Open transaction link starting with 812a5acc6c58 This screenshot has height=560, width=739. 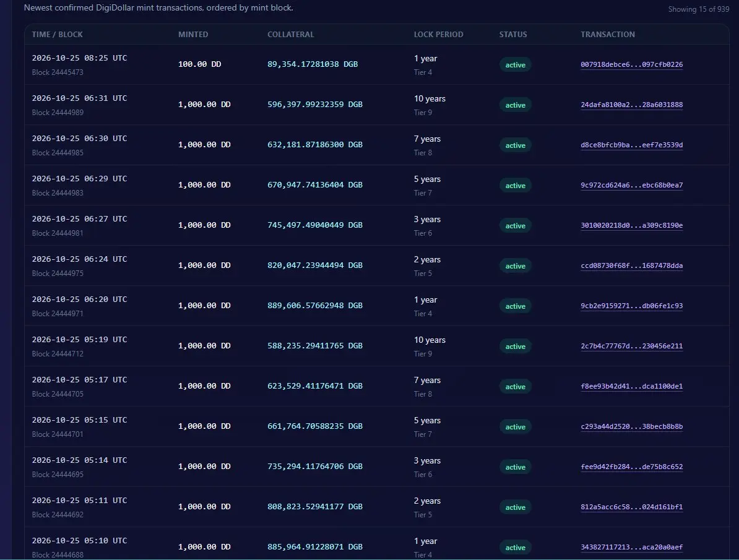[x=631, y=507]
